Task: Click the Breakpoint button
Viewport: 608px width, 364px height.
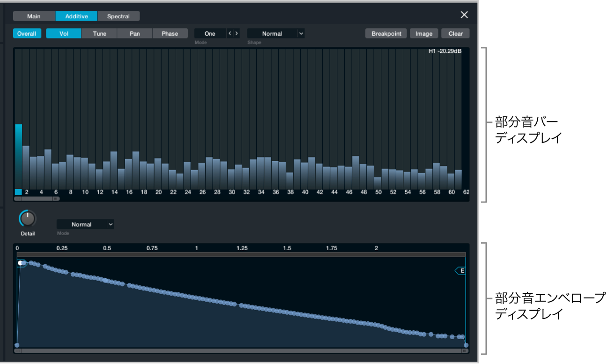Action: pos(386,34)
